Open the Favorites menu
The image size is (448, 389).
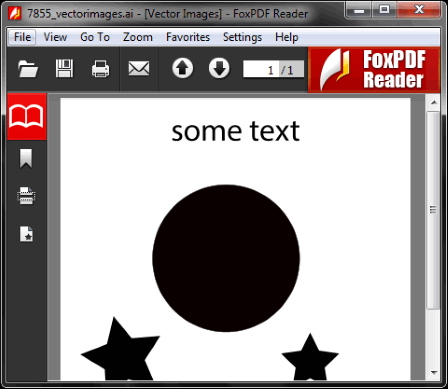(x=188, y=37)
